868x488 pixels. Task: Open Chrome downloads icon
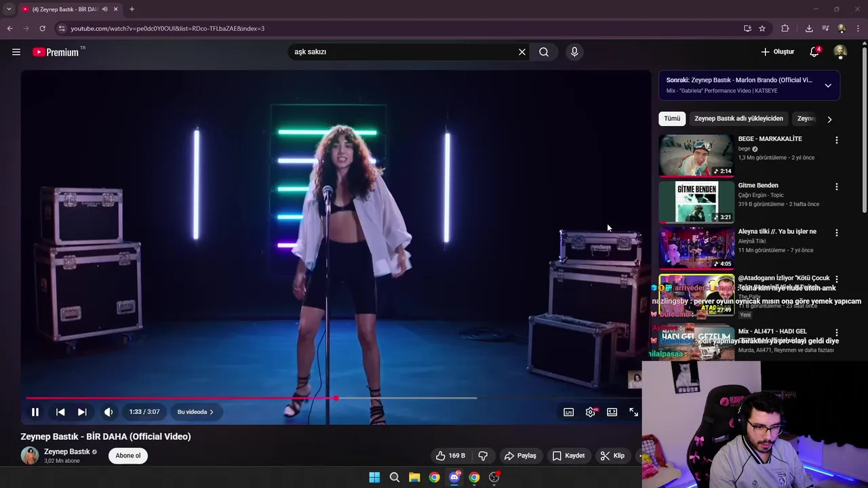(x=809, y=28)
